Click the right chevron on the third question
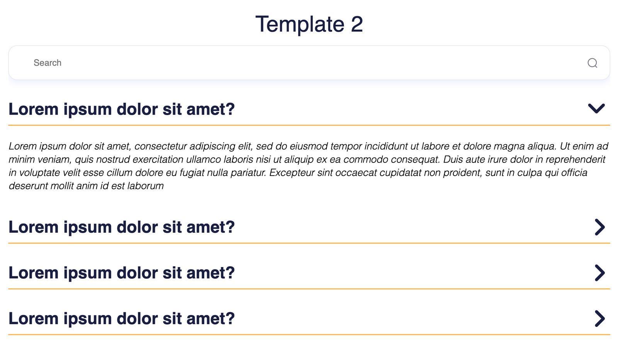 pyautogui.click(x=599, y=273)
